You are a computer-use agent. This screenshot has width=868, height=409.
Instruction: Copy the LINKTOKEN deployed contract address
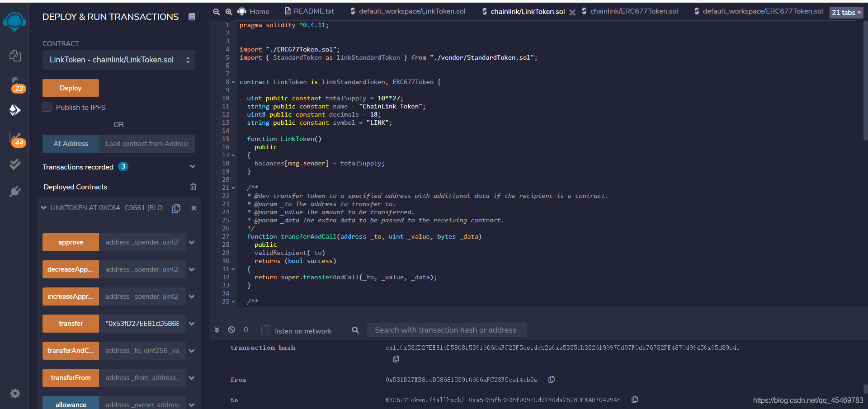point(176,208)
